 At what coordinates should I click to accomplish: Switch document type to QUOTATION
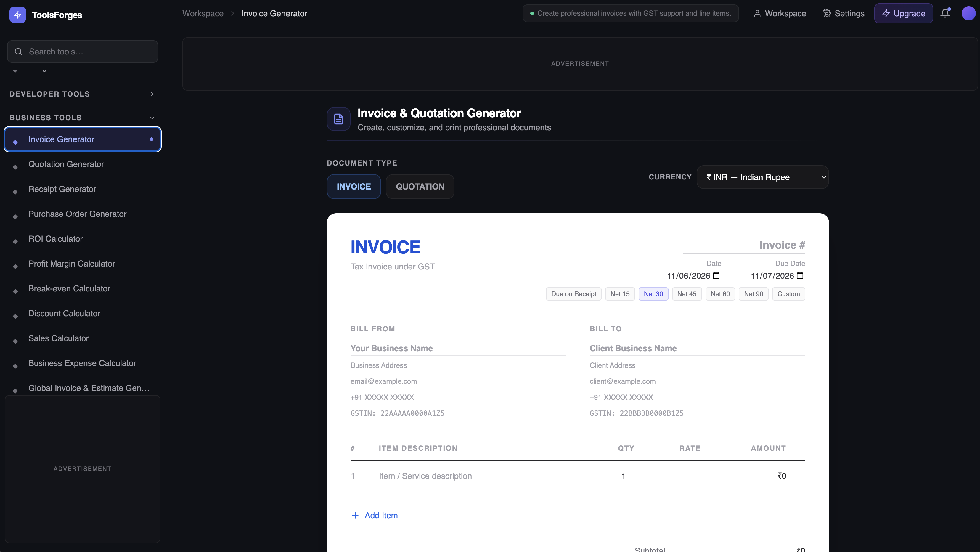[420, 186]
